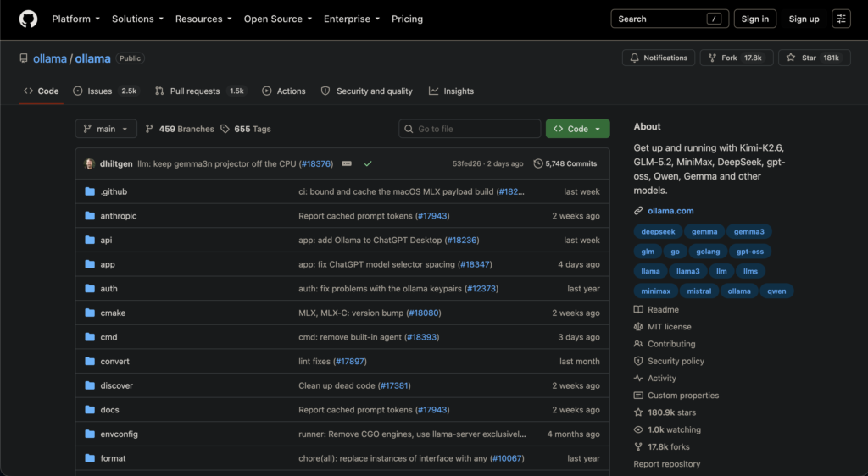Switch to the Pull requests tab
This screenshot has height=476, width=868.
(x=200, y=91)
